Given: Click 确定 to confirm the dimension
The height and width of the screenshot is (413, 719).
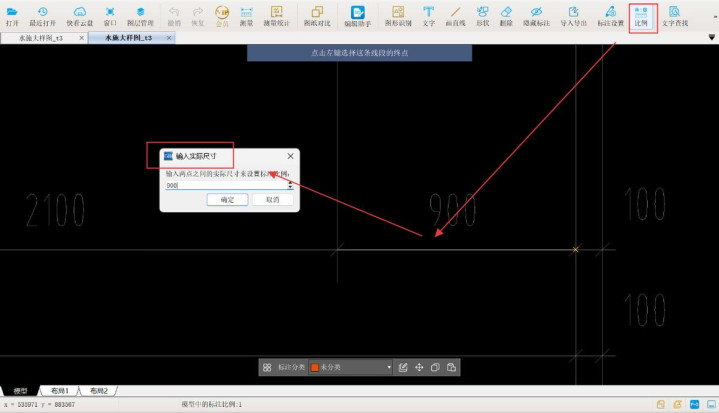Looking at the screenshot, I should [227, 200].
